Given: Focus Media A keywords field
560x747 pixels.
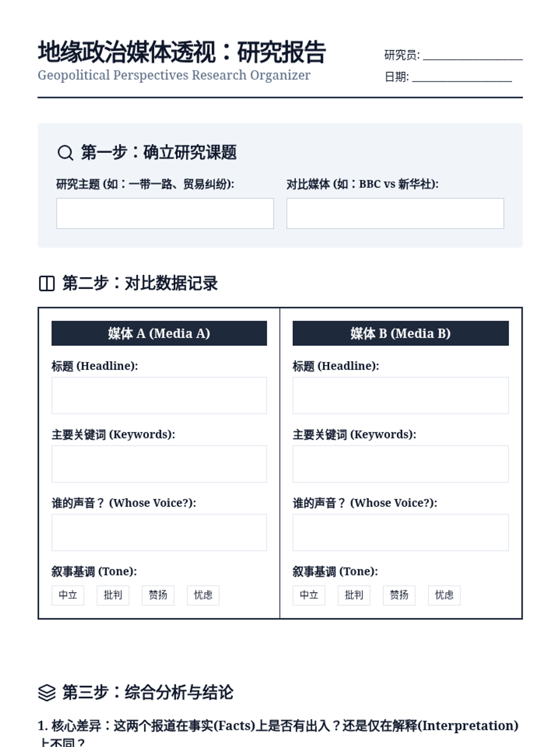Looking at the screenshot, I should point(159,464).
